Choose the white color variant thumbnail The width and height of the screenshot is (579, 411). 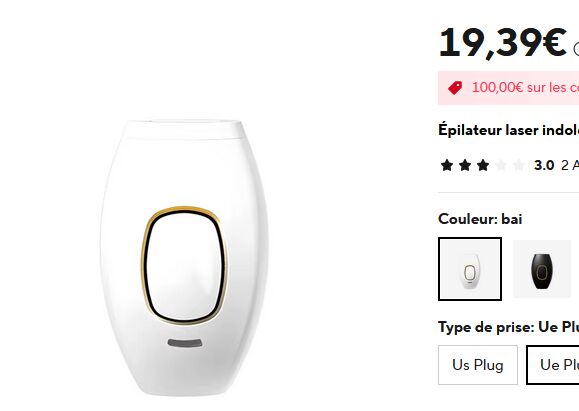click(x=470, y=269)
